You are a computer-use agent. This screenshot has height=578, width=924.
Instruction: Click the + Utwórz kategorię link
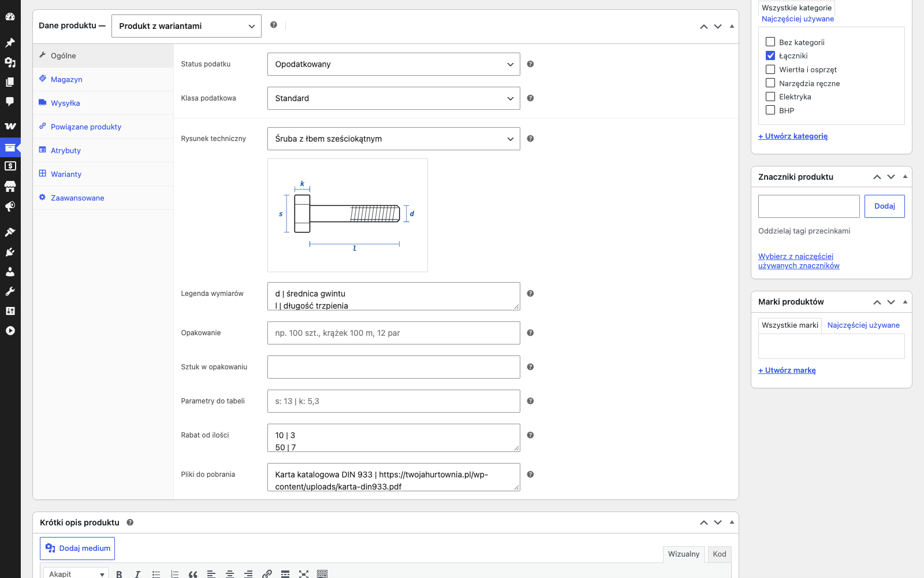(x=793, y=136)
